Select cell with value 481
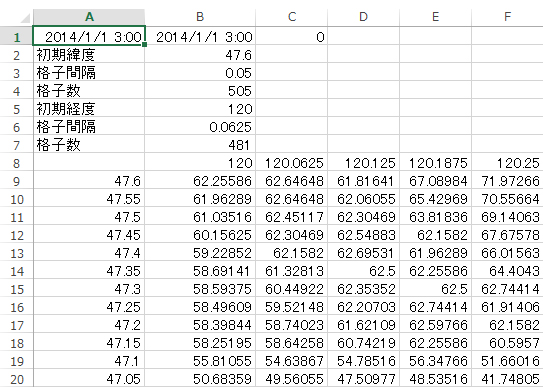 (x=200, y=145)
